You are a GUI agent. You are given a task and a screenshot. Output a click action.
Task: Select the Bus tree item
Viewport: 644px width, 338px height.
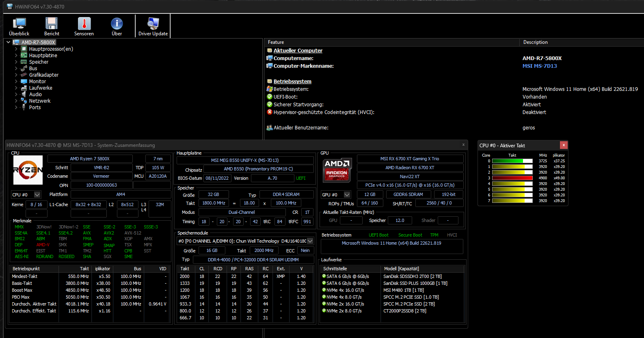pos(33,68)
